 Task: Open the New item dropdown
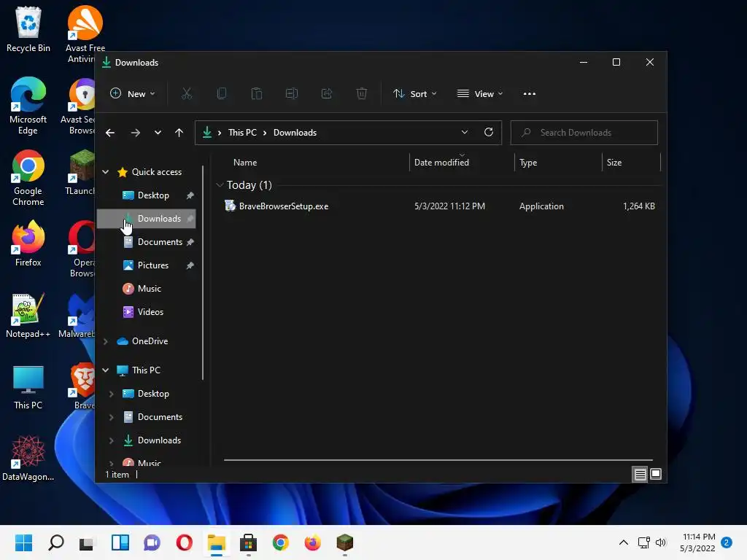(133, 94)
